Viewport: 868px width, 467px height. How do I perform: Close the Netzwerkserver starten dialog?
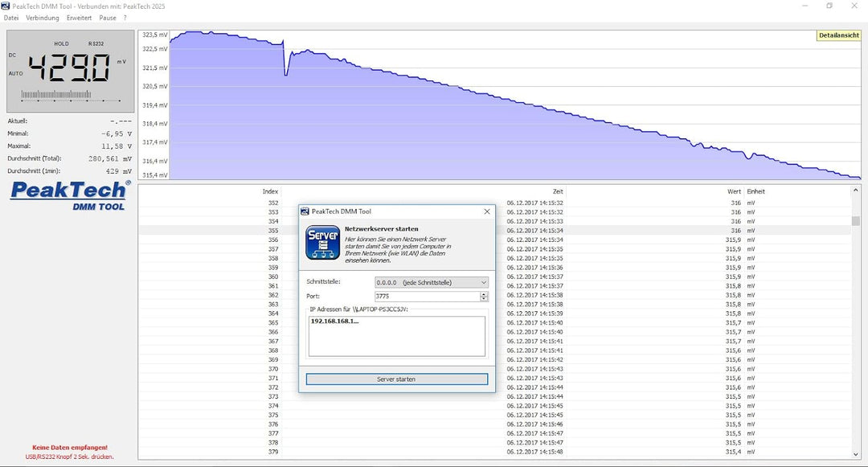click(486, 211)
